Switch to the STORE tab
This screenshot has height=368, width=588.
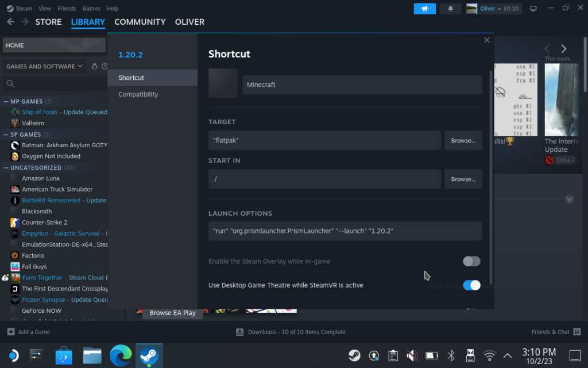coord(48,22)
